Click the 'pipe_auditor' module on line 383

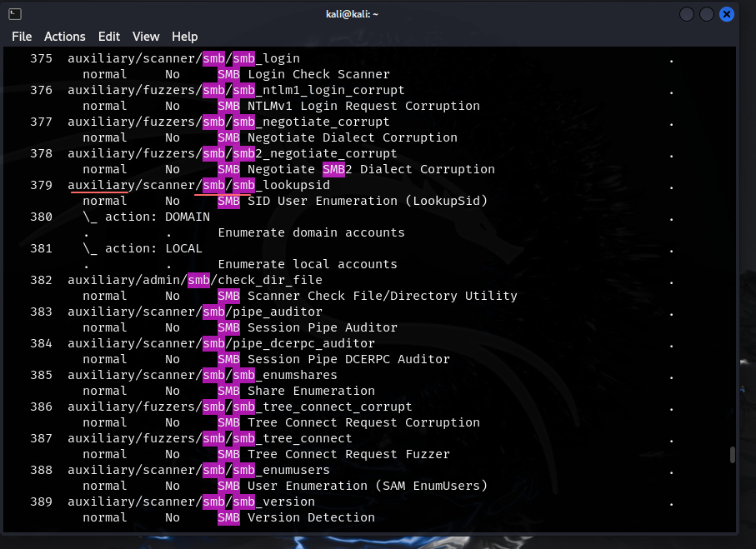195,312
